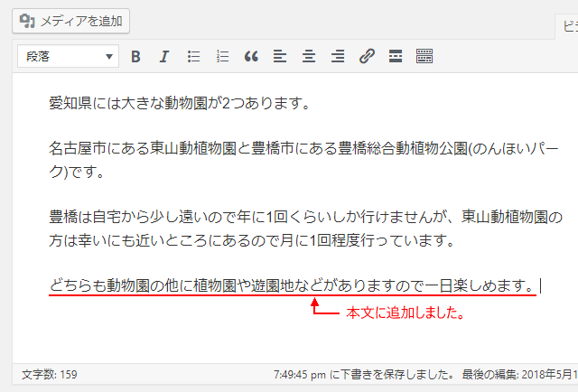
Task: Align text right
Action: click(338, 56)
